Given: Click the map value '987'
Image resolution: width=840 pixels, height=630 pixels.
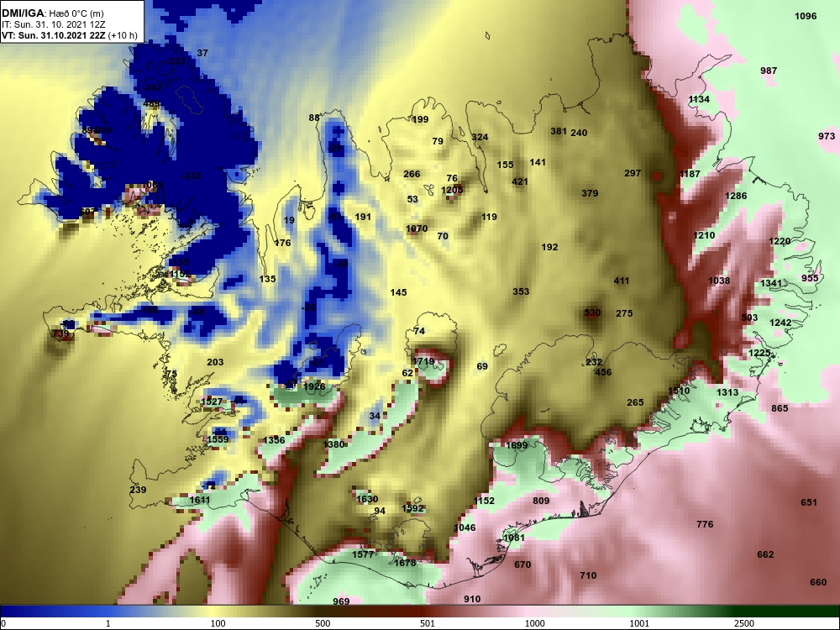Looking at the screenshot, I should pos(769,71).
